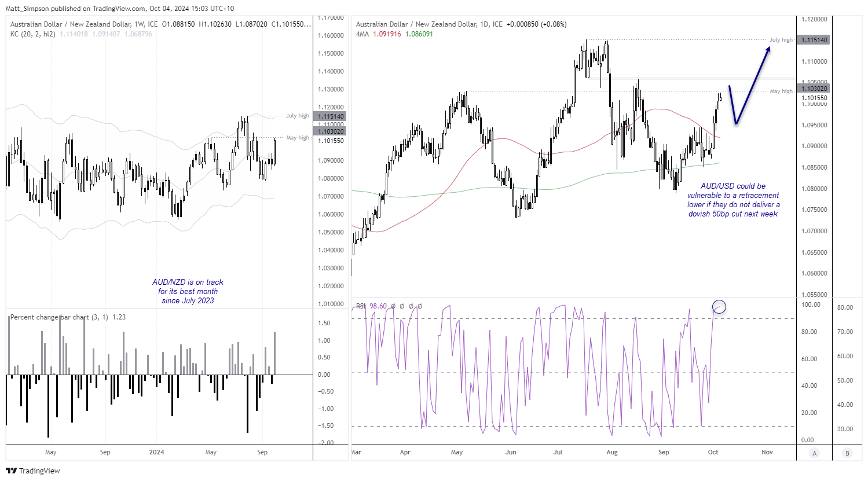The width and height of the screenshot is (868, 481).
Task: Click the 1.114018 Keltner upper band value
Action: click(x=74, y=34)
